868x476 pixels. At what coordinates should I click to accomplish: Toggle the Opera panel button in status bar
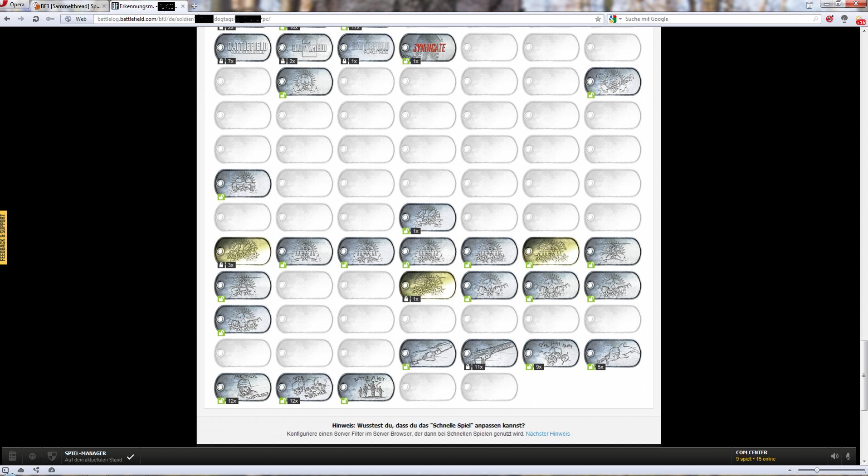point(5,471)
